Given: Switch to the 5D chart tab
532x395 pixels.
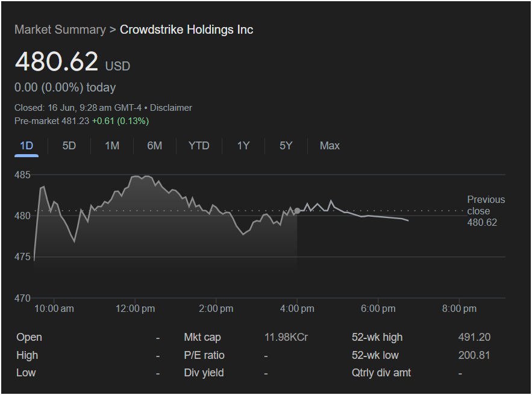Looking at the screenshot, I should 69,146.
